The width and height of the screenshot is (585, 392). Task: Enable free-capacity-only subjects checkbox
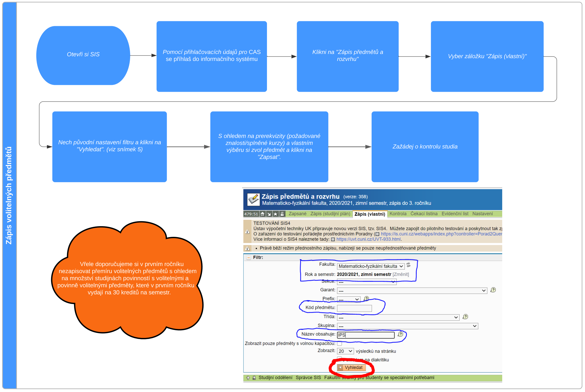tap(340, 343)
